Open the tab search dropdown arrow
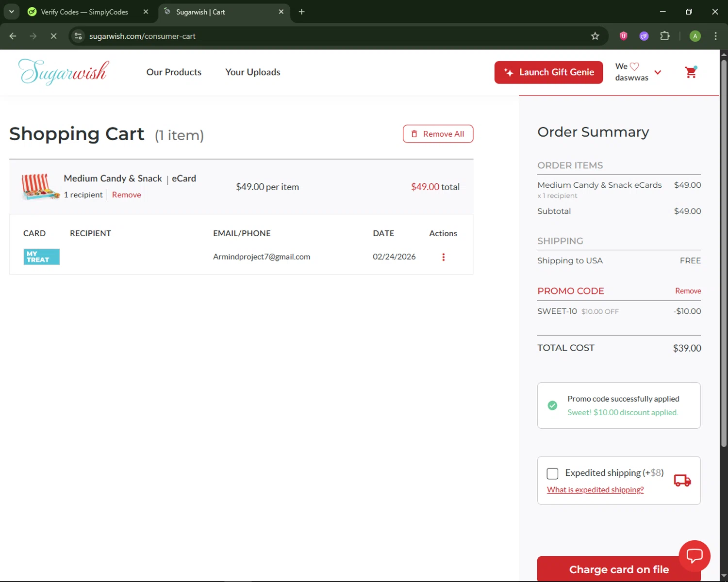This screenshot has height=582, width=728. pyautogui.click(x=12, y=12)
